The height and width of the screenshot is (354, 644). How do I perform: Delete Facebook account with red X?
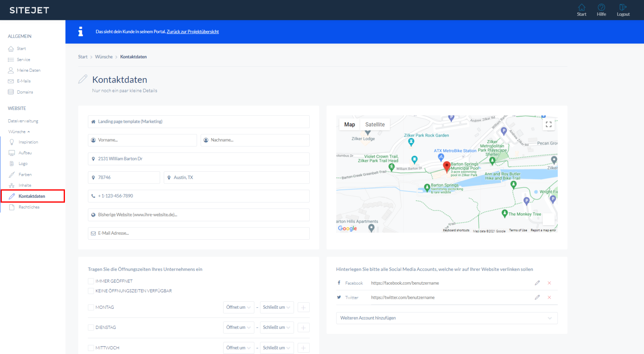549,283
